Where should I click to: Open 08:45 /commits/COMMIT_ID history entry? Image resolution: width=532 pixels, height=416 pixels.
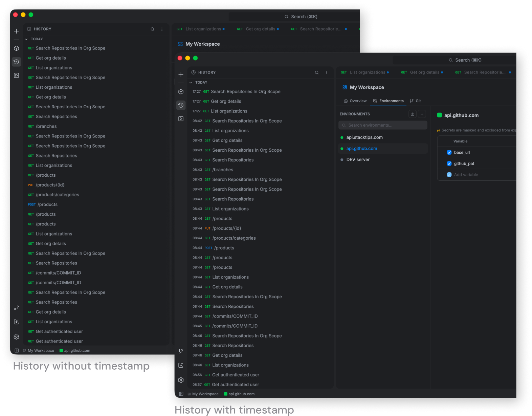(261, 326)
